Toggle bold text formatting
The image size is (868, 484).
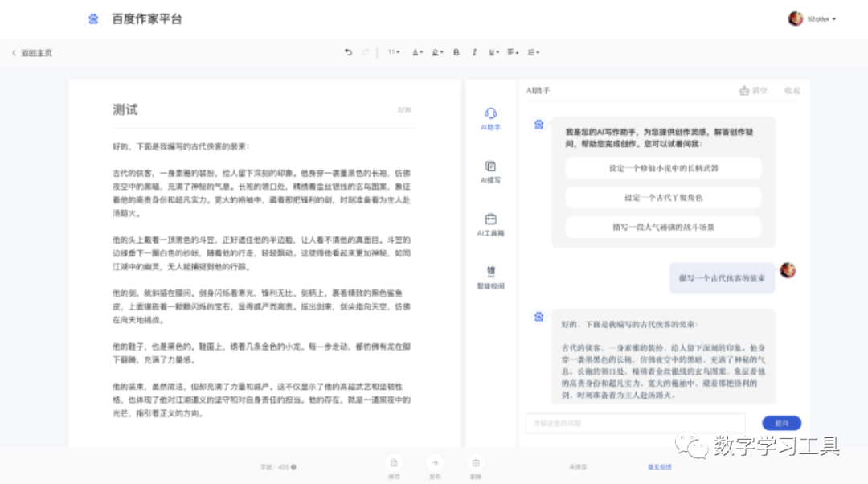pyautogui.click(x=457, y=52)
